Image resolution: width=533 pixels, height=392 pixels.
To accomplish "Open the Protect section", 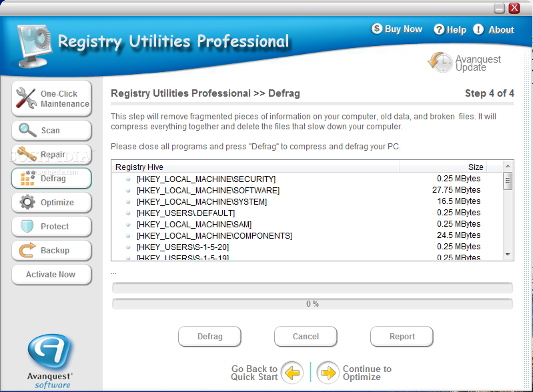I will [51, 227].
